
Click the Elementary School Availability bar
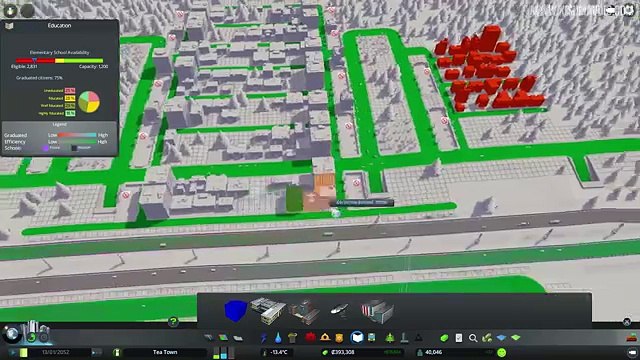(60, 60)
